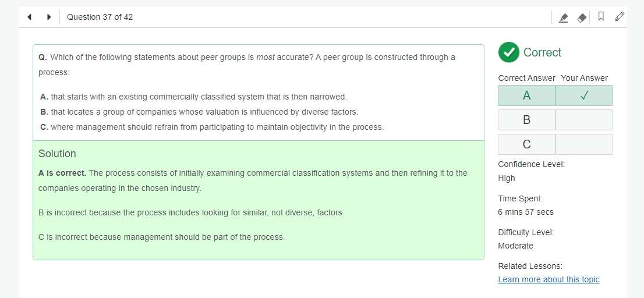Open Learn more about this topic link
Screen dimensions: 644x298
tap(549, 279)
